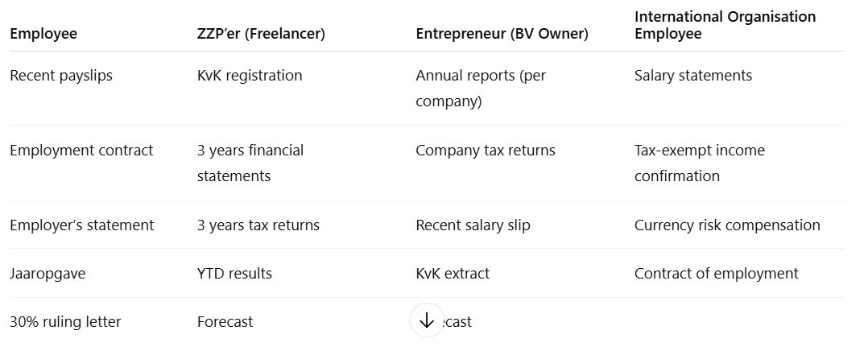This screenshot has height=351, width=868.
Task: Select the KvK registration cell
Action: pos(250,76)
